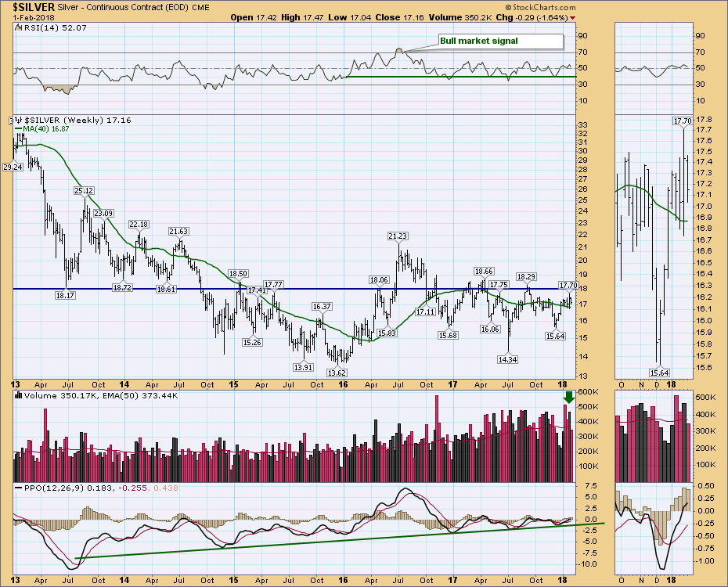The height and width of the screenshot is (587, 728).
Task: Click the 29.24 price label
Action: 13,167
